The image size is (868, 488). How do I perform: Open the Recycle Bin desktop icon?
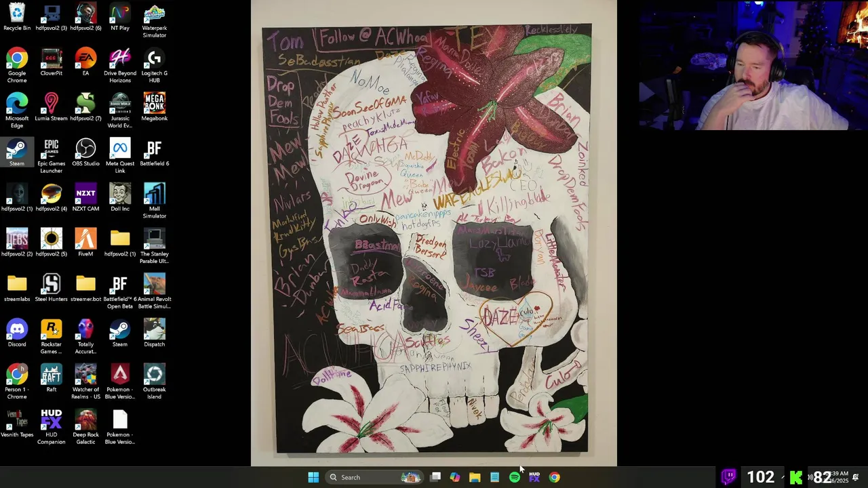click(17, 18)
